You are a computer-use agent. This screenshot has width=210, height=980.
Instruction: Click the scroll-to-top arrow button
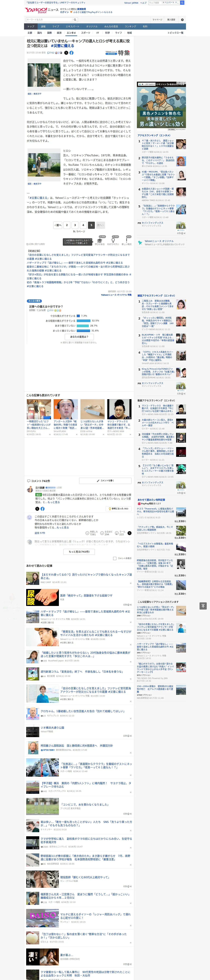203,606
